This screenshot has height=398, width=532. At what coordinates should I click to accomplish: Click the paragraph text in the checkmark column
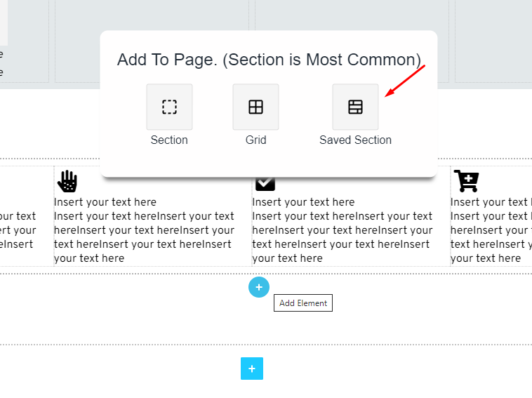[x=342, y=237]
